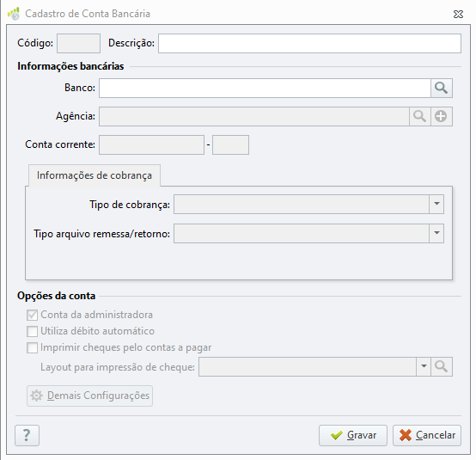
Task: Click the app logo in title bar
Action: (14, 14)
